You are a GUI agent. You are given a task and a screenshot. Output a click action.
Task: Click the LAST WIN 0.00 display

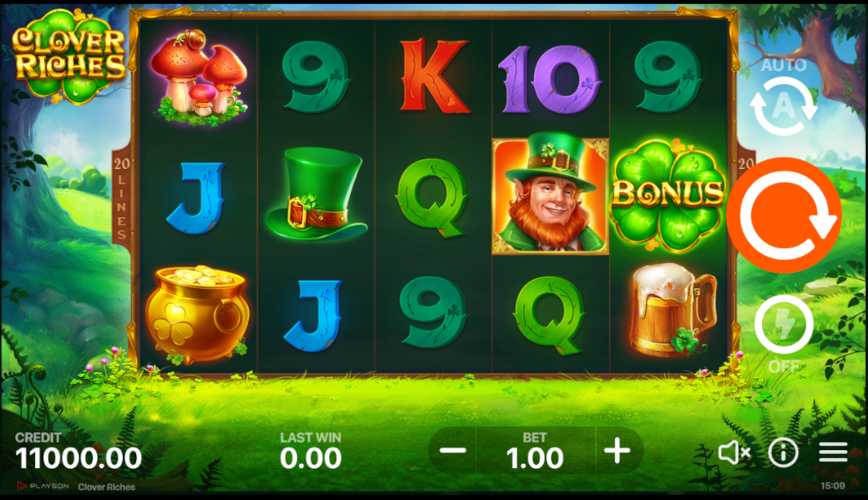tap(311, 451)
